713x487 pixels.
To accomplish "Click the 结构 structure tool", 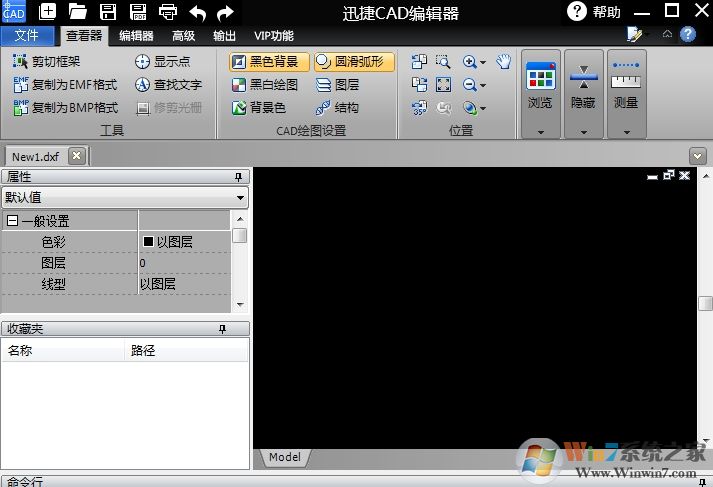I will [338, 108].
